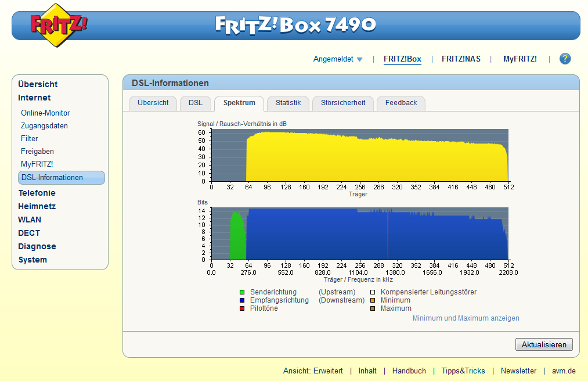
Task: Click the orange Minimum legend swatch
Action: click(x=373, y=300)
